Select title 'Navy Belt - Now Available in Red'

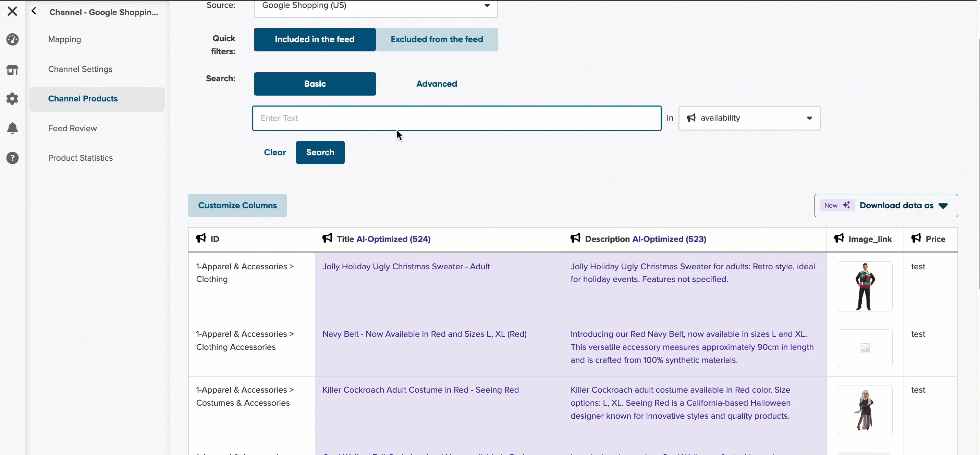(x=425, y=334)
